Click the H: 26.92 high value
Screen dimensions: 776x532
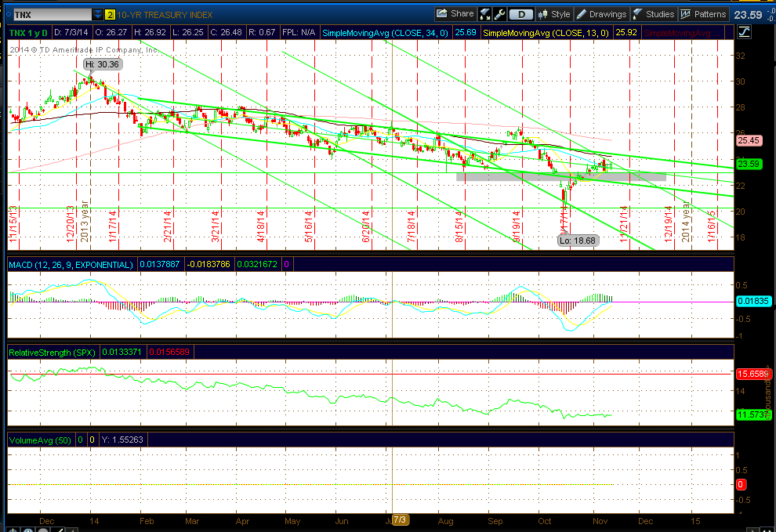coord(150,33)
